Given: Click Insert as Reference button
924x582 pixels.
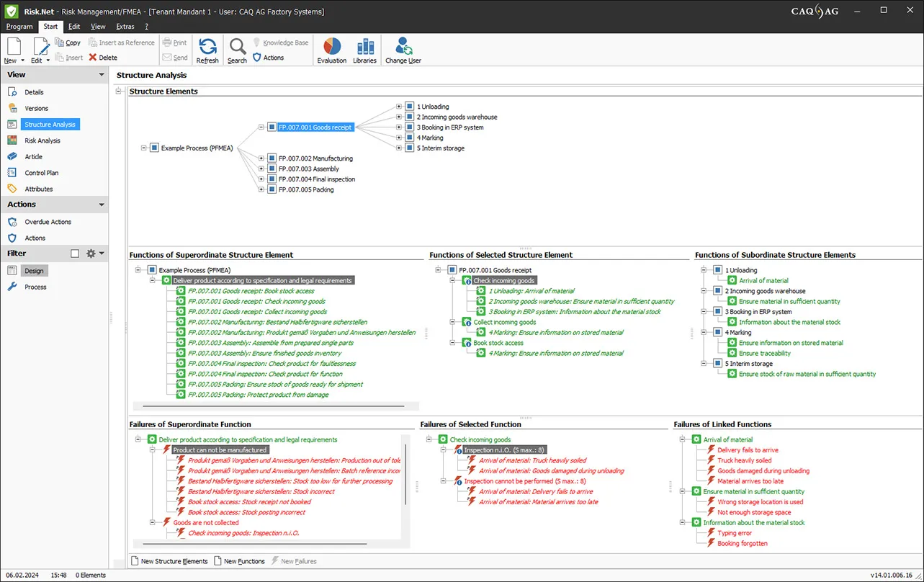Looking at the screenshot, I should click(x=122, y=42).
